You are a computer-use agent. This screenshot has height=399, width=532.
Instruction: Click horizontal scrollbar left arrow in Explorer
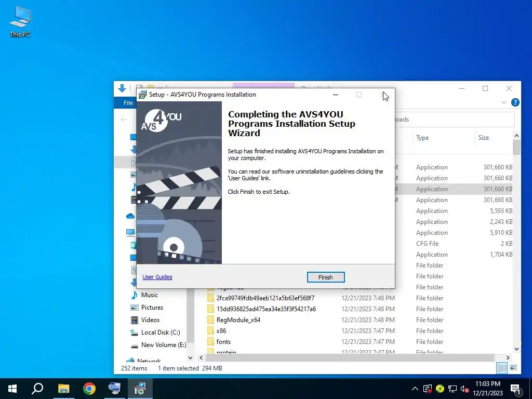(x=201, y=357)
